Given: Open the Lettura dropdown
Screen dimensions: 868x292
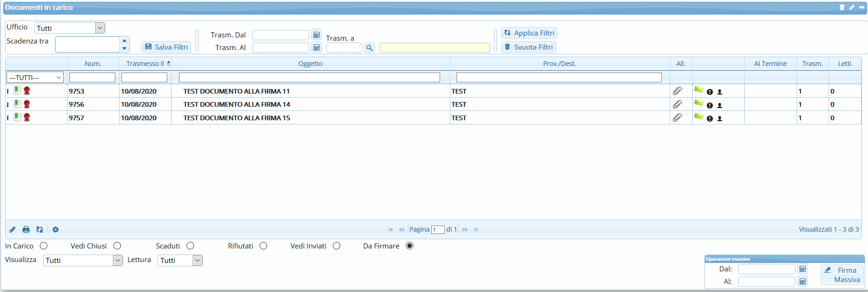Looking at the screenshot, I should tap(197, 260).
